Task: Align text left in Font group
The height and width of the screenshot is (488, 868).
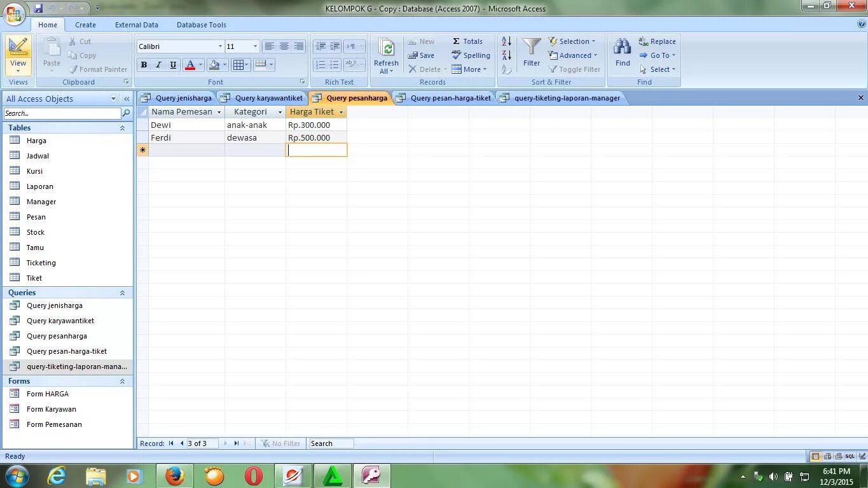Action: pyautogui.click(x=269, y=46)
